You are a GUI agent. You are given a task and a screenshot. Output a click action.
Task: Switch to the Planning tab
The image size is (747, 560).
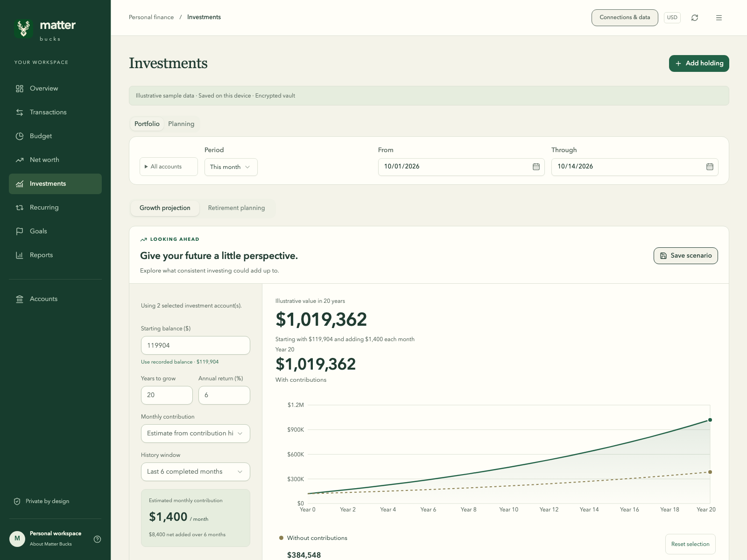(x=181, y=124)
